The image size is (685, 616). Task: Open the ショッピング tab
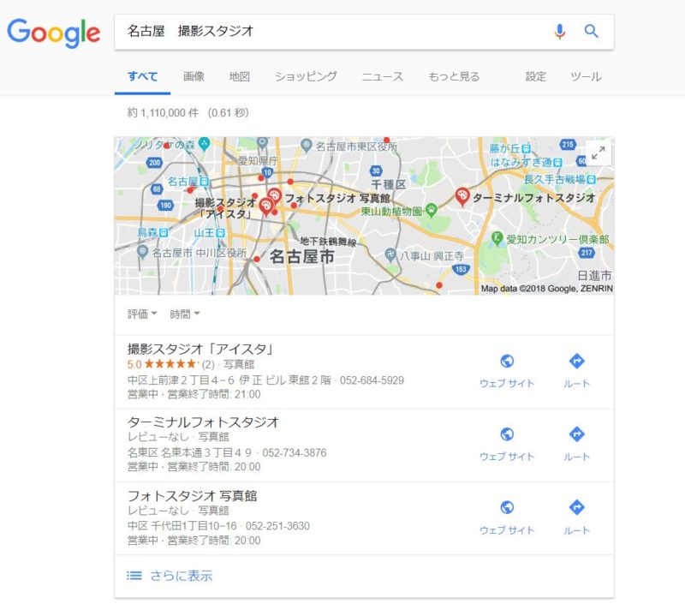(306, 76)
